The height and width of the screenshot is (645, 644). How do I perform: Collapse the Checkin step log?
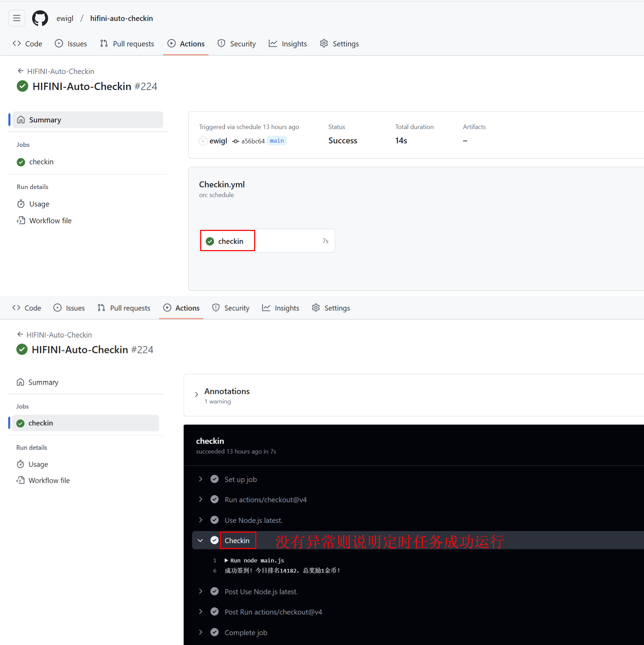[x=200, y=540]
